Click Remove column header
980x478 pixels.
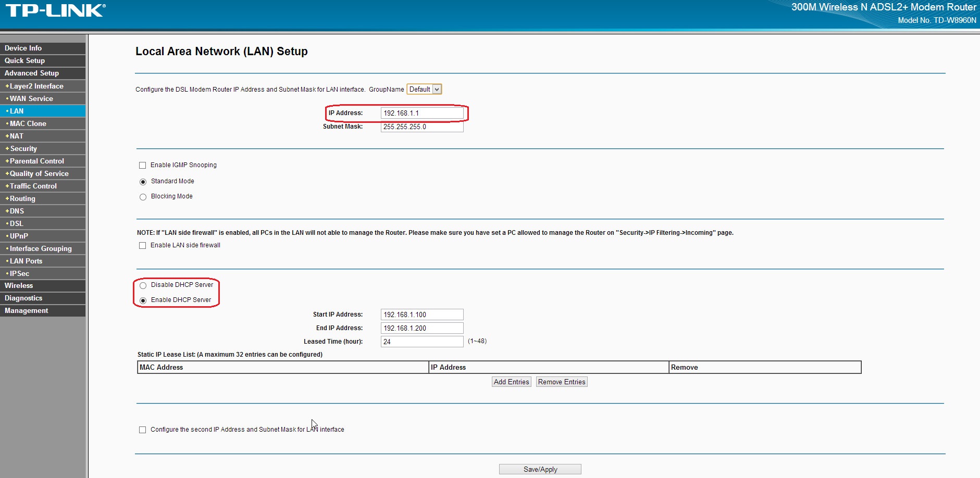(x=765, y=367)
